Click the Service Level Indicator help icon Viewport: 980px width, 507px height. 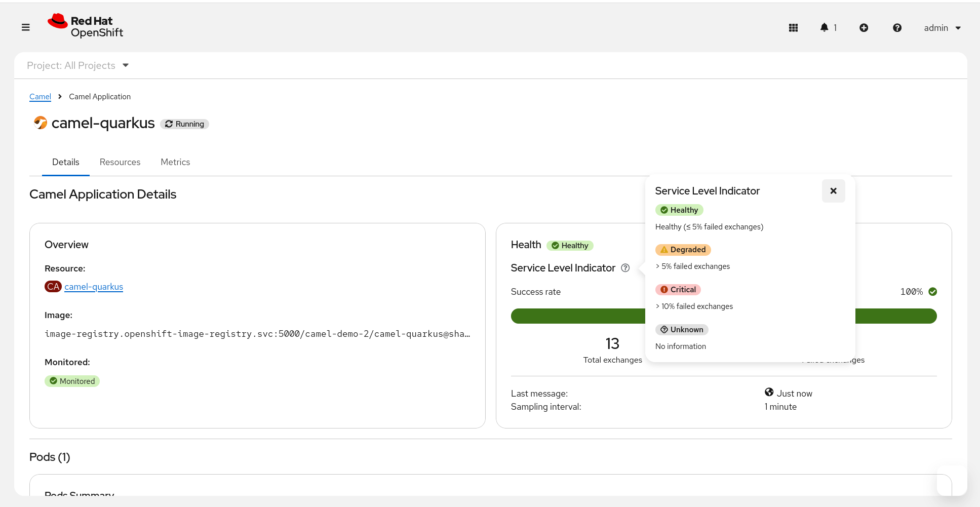(x=625, y=268)
